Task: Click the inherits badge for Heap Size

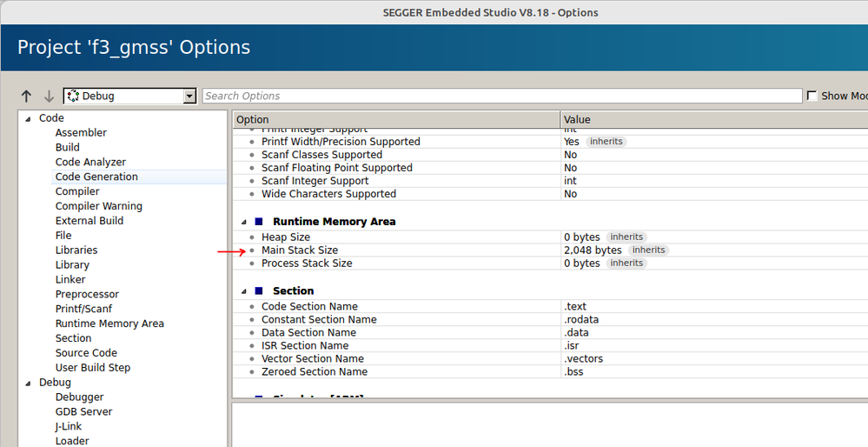Action: tap(626, 237)
